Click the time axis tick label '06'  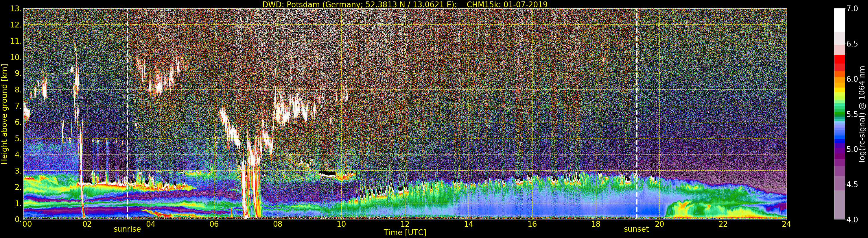(214, 224)
